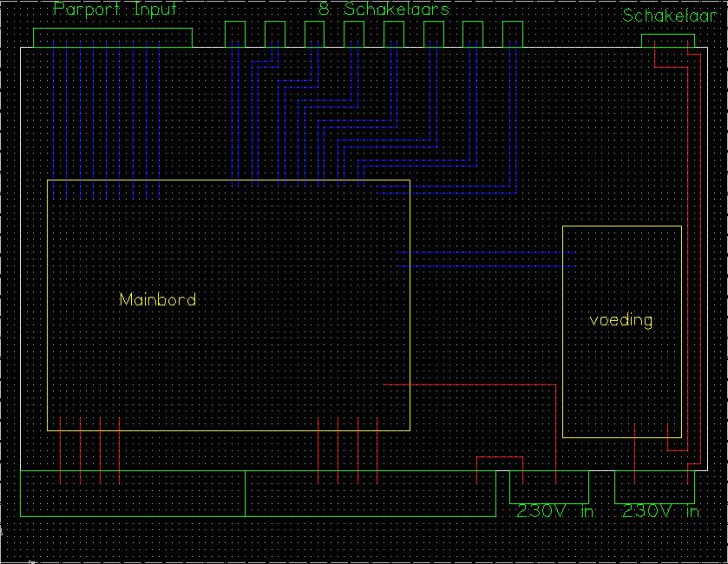
Task: Click the leftmost red pin under Mainbord
Action: click(60, 451)
